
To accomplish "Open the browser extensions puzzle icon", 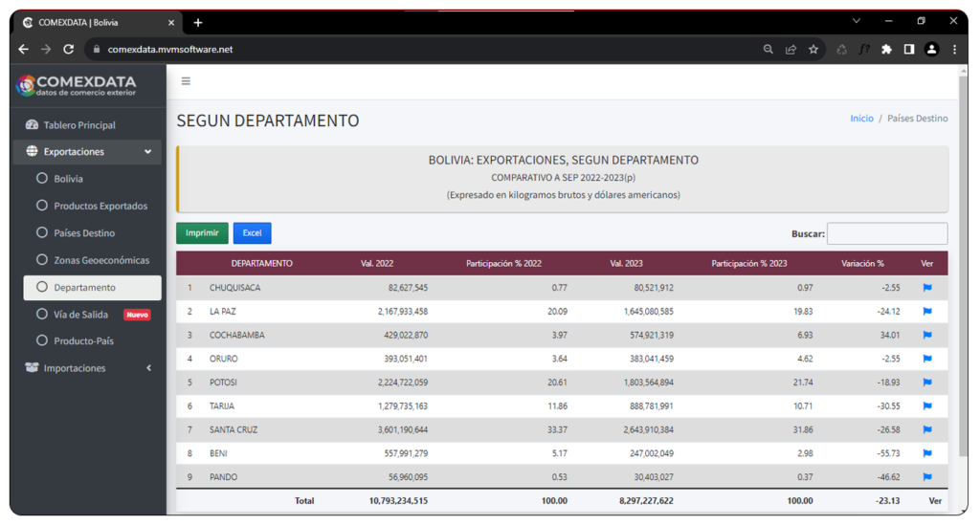I will [886, 49].
